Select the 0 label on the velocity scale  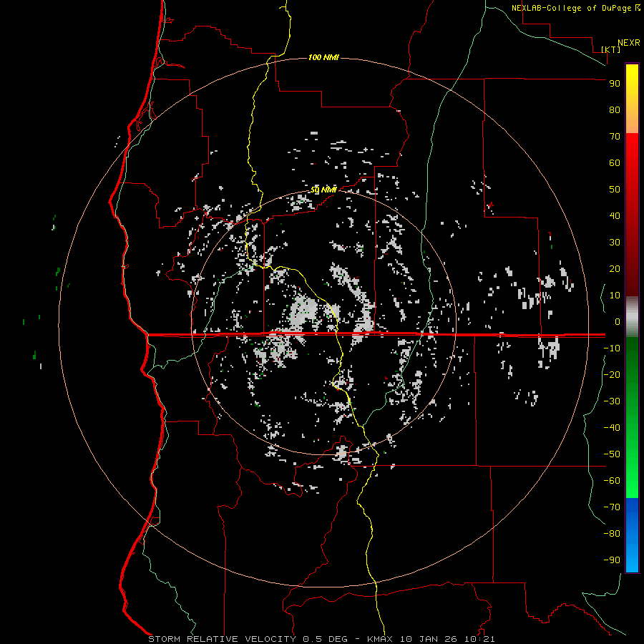[618, 322]
